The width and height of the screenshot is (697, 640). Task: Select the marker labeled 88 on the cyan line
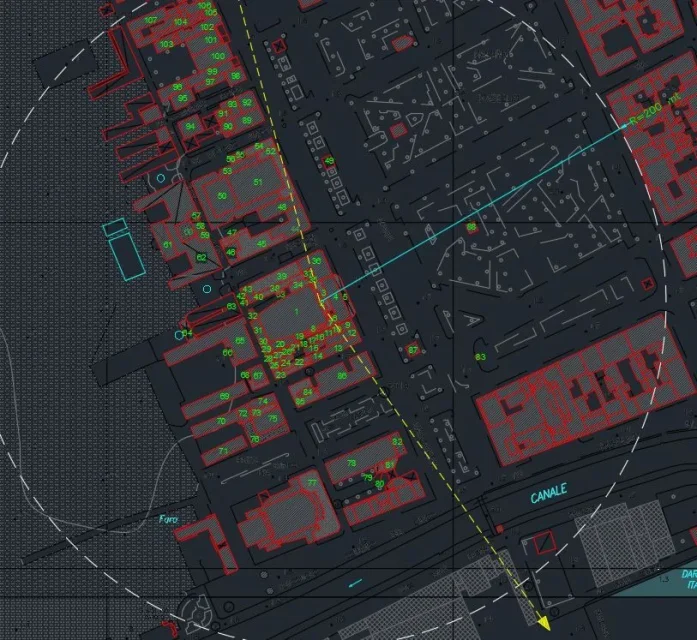[470, 227]
